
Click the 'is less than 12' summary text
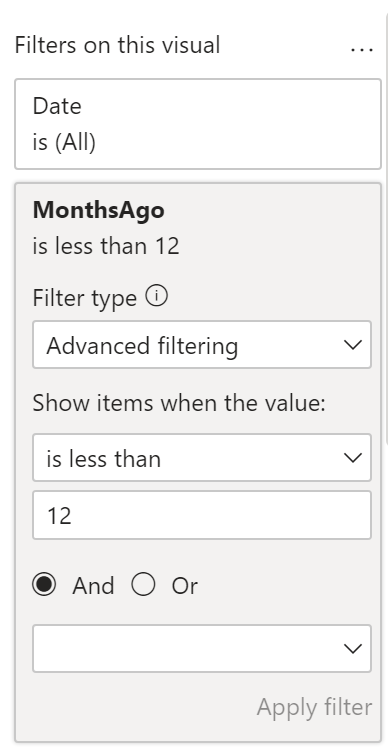(106, 246)
